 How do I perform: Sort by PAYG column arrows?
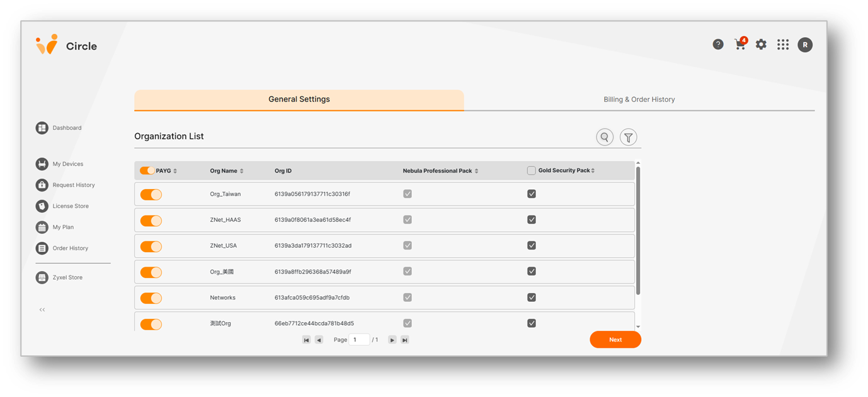tap(175, 171)
